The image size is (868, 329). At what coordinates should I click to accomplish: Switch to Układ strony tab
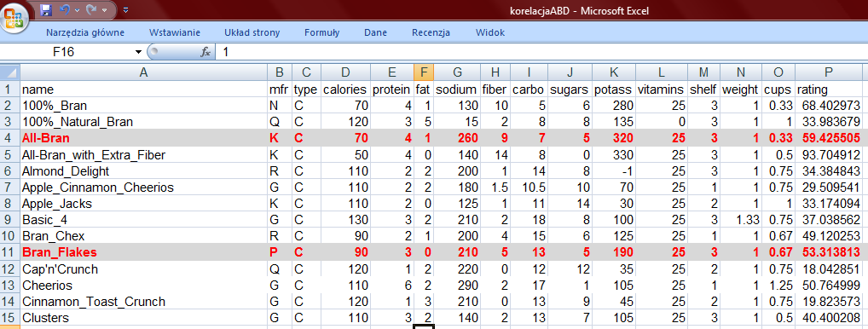[252, 32]
